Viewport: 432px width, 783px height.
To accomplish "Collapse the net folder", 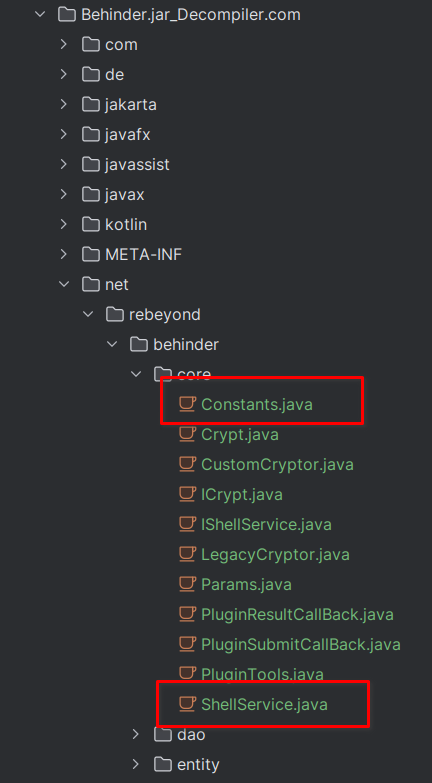I will (x=63, y=285).
